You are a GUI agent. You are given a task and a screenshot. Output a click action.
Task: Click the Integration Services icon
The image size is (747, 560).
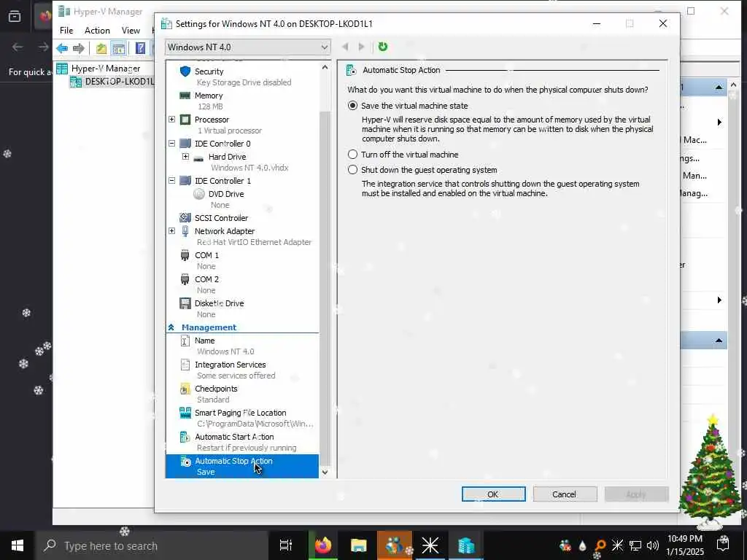click(185, 365)
